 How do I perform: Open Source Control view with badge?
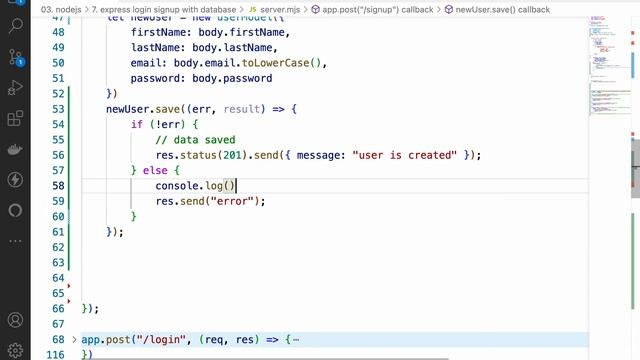16,57
